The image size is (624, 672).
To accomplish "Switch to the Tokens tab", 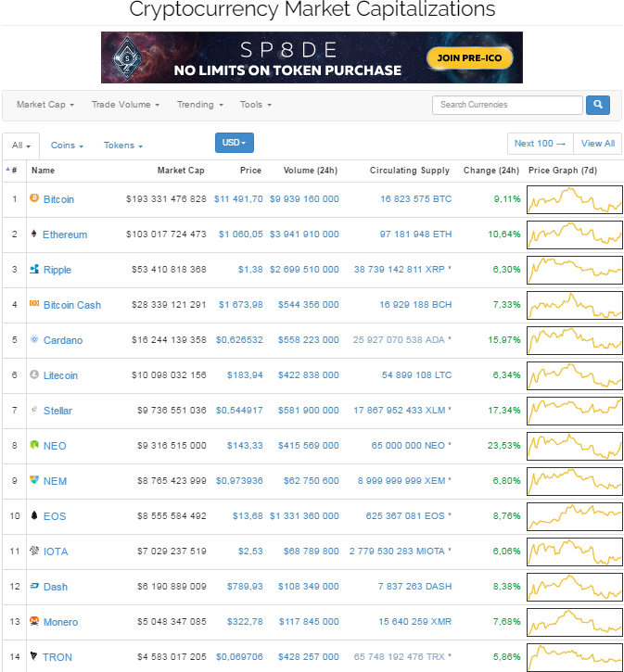I will click(x=123, y=146).
